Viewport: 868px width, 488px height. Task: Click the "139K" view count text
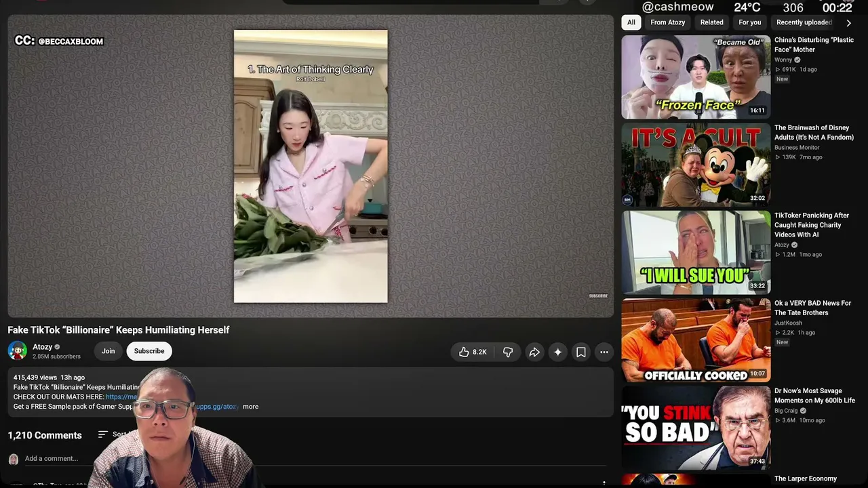point(789,157)
